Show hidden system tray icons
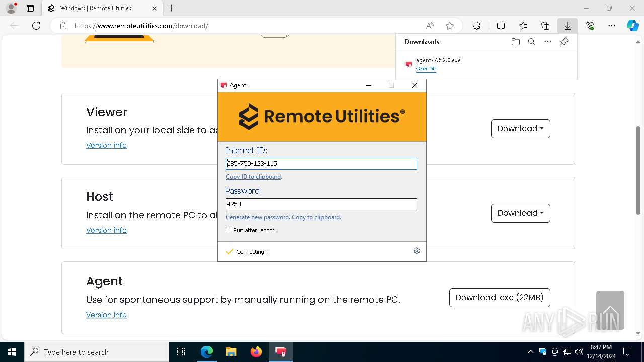This screenshot has height=362, width=644. tap(530, 352)
